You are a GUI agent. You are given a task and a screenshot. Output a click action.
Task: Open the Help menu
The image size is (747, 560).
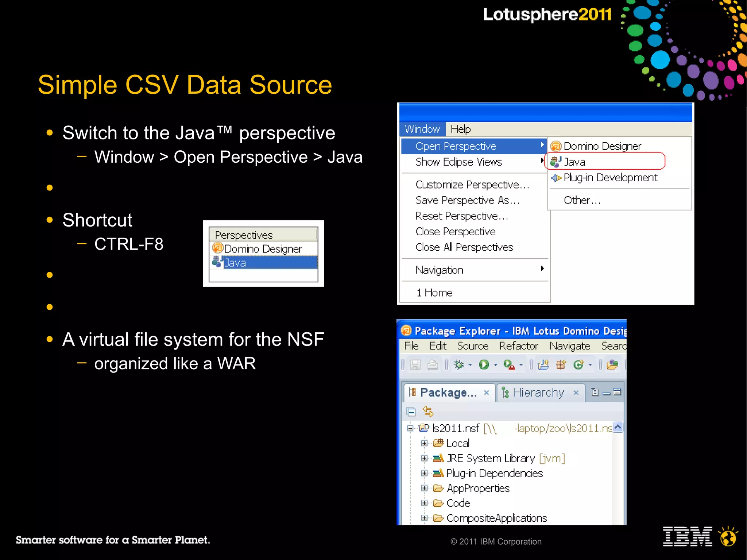coord(461,129)
